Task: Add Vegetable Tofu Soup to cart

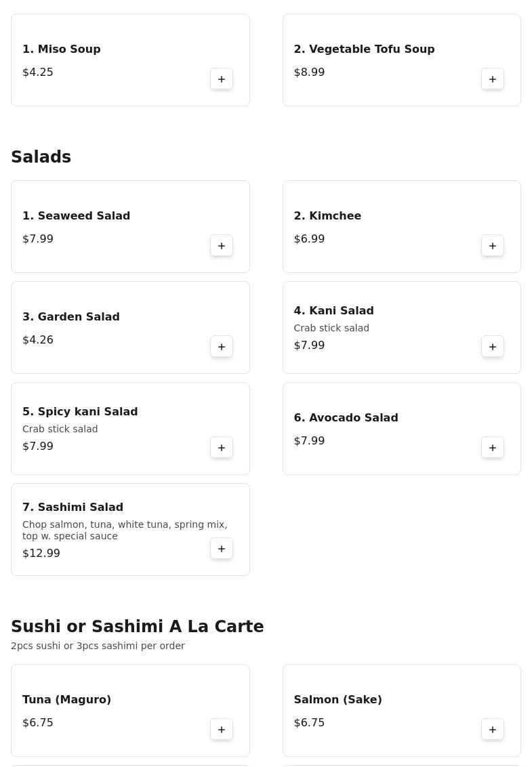Action: coord(493,79)
